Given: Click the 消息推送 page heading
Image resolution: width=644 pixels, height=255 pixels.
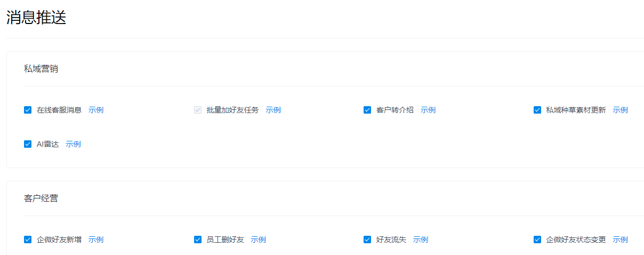Looking at the screenshot, I should 36,17.
